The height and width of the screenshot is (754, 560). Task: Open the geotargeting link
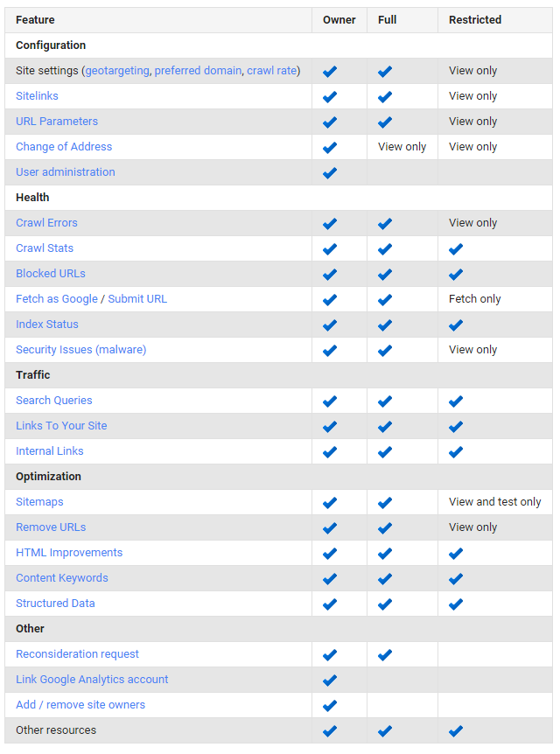click(x=116, y=71)
